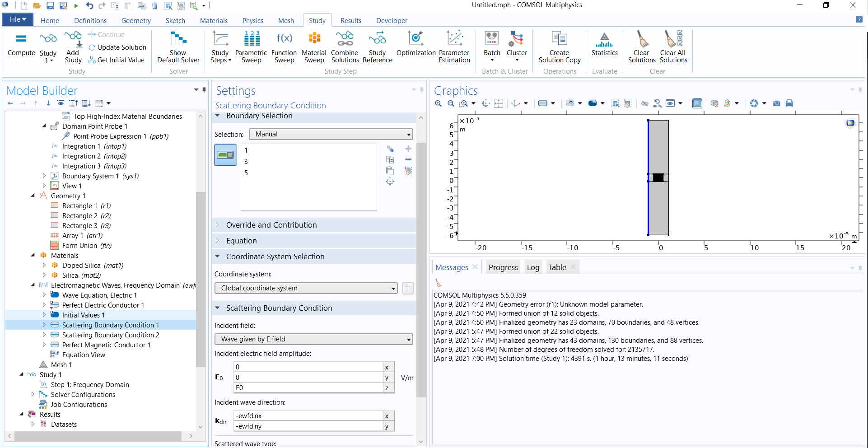Click Clear All Solutions icon

[x=673, y=40]
